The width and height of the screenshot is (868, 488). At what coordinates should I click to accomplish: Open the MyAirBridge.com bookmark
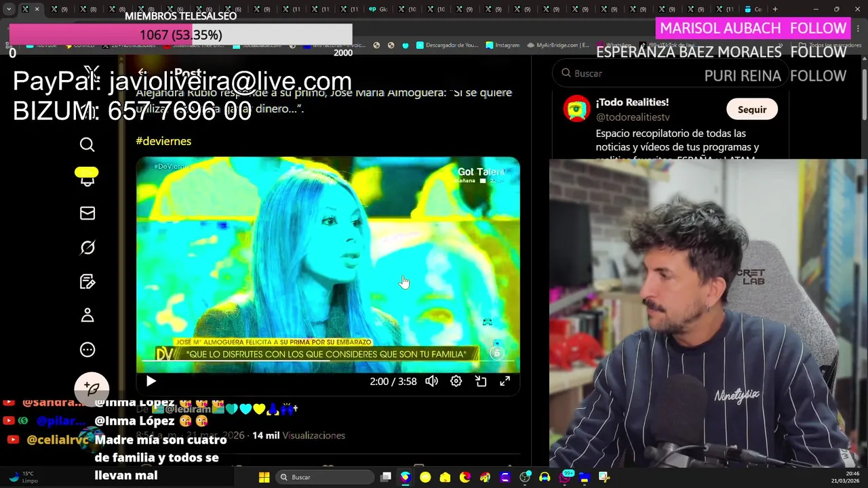coord(557,45)
